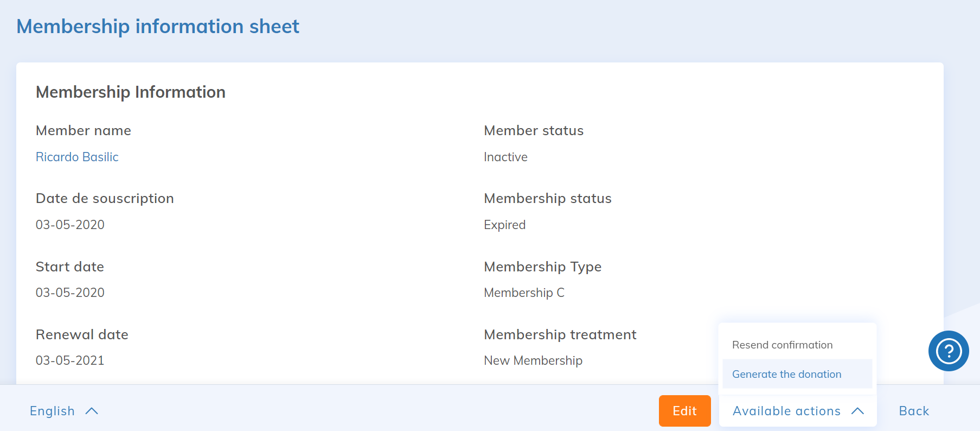980x431 pixels.
Task: Click the Member name field label
Action: pos(84,130)
